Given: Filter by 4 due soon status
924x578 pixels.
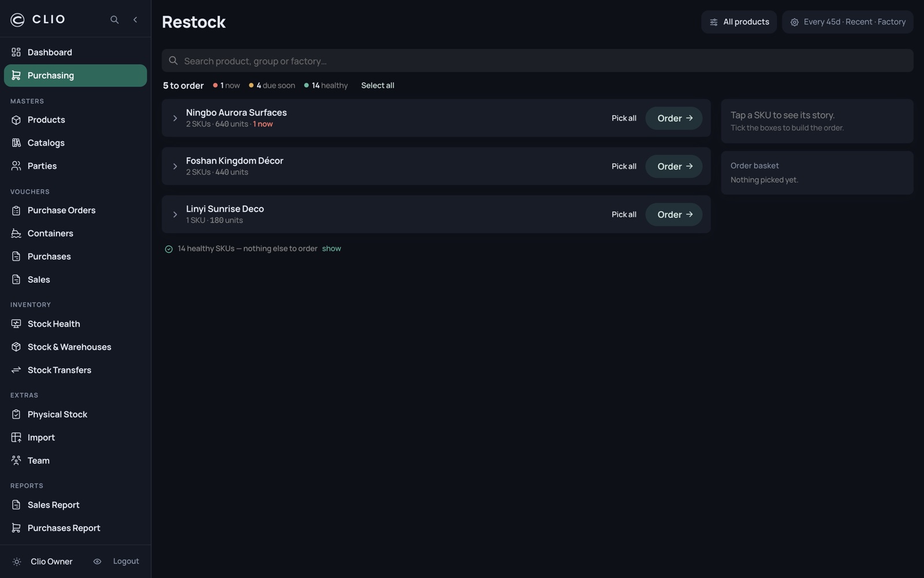Looking at the screenshot, I should [x=272, y=86].
